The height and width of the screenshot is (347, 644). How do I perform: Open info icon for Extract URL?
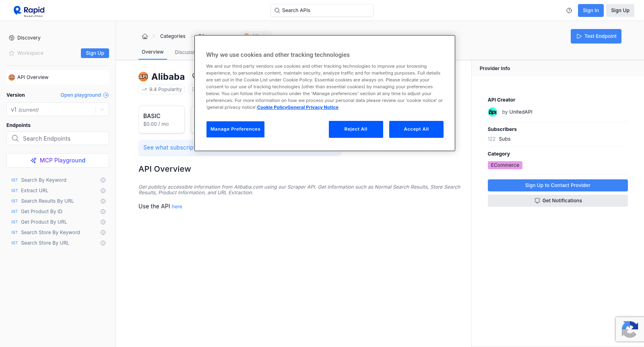(103, 191)
